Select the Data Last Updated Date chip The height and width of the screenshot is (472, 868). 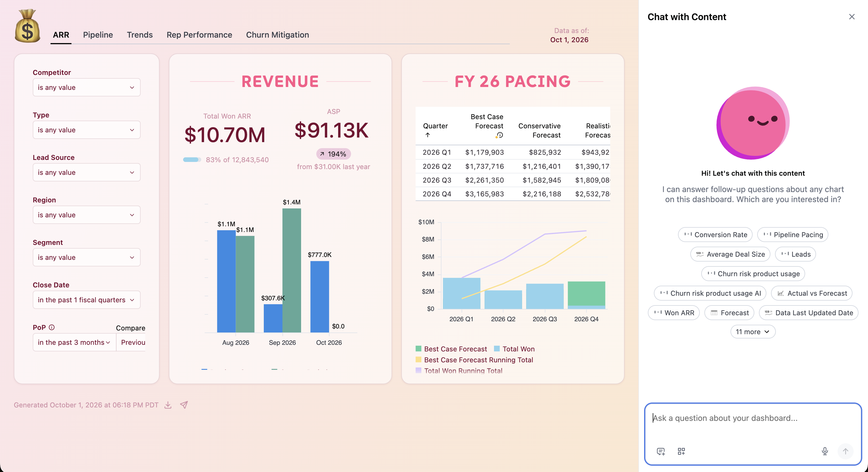(x=808, y=313)
